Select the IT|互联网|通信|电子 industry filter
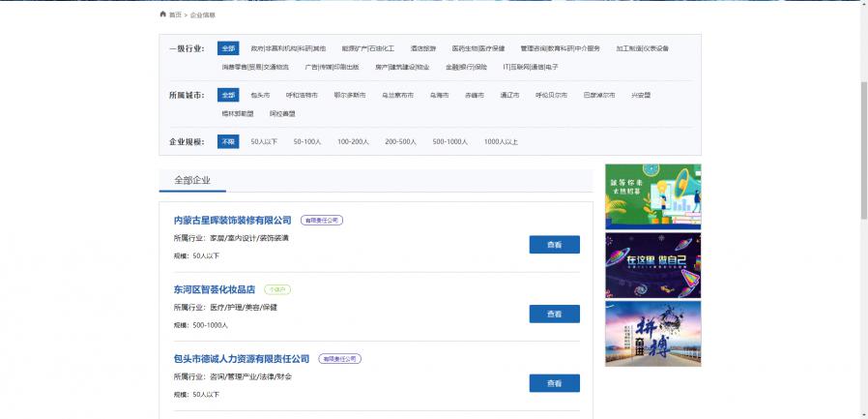The image size is (868, 419). pos(530,67)
